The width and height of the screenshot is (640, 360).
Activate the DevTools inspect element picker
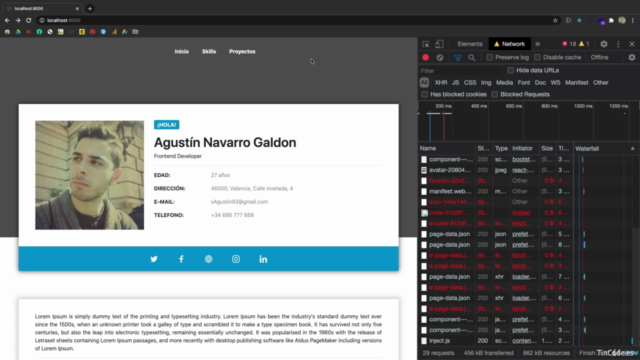click(426, 44)
